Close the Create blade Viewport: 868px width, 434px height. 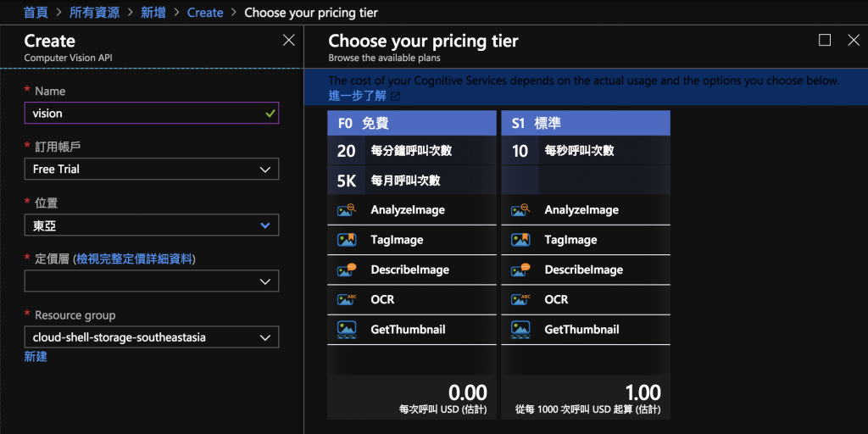coord(288,40)
